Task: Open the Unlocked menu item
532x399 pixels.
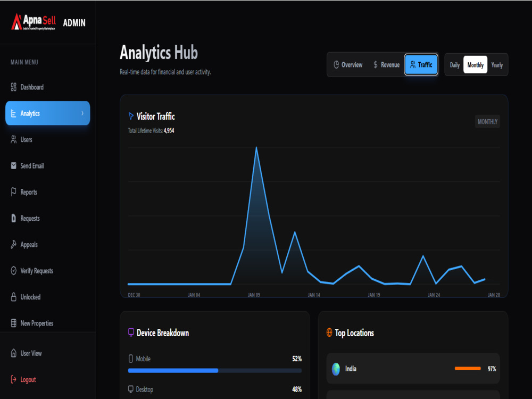Action: pyautogui.click(x=47, y=297)
